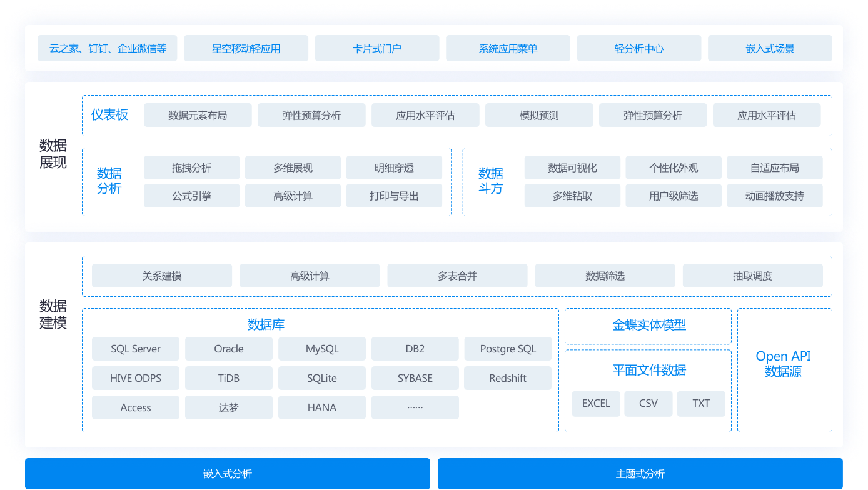868x490 pixels.
Task: Click the 模拟预测 dashboard feature
Action: [538, 115]
